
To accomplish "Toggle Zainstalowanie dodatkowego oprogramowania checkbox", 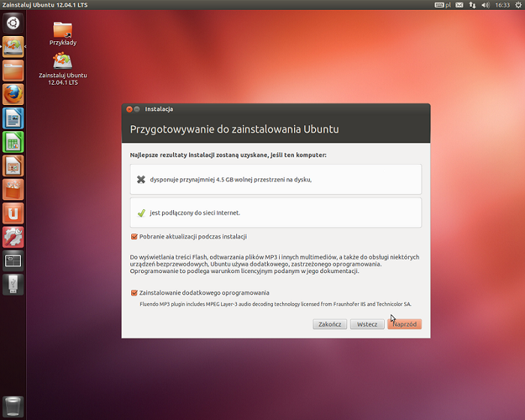I will (x=134, y=292).
